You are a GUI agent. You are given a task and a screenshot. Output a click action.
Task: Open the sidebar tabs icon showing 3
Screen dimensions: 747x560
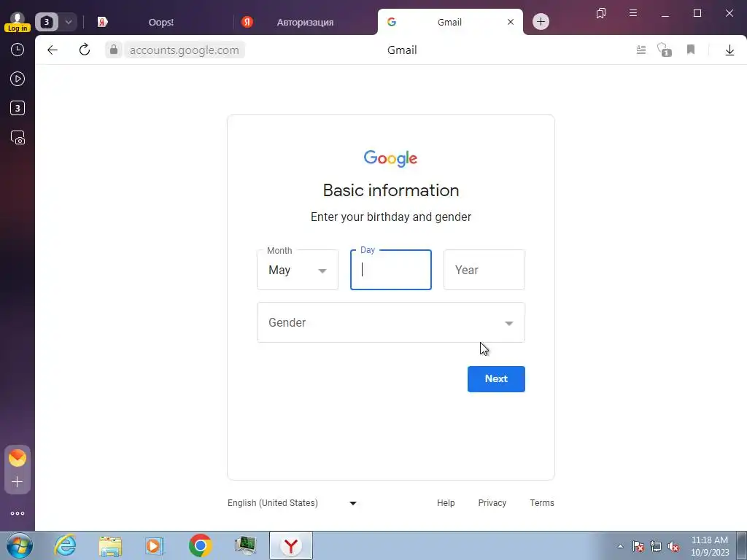(x=18, y=108)
